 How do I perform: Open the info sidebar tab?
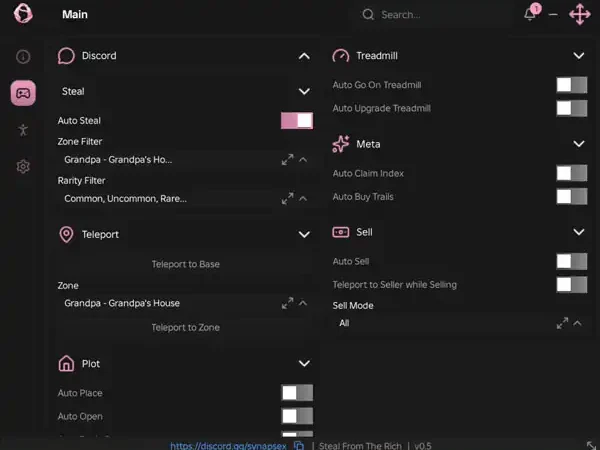23,57
